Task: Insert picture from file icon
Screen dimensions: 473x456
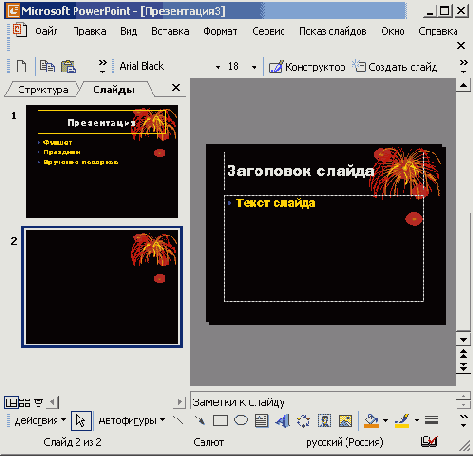Action: 345,421
